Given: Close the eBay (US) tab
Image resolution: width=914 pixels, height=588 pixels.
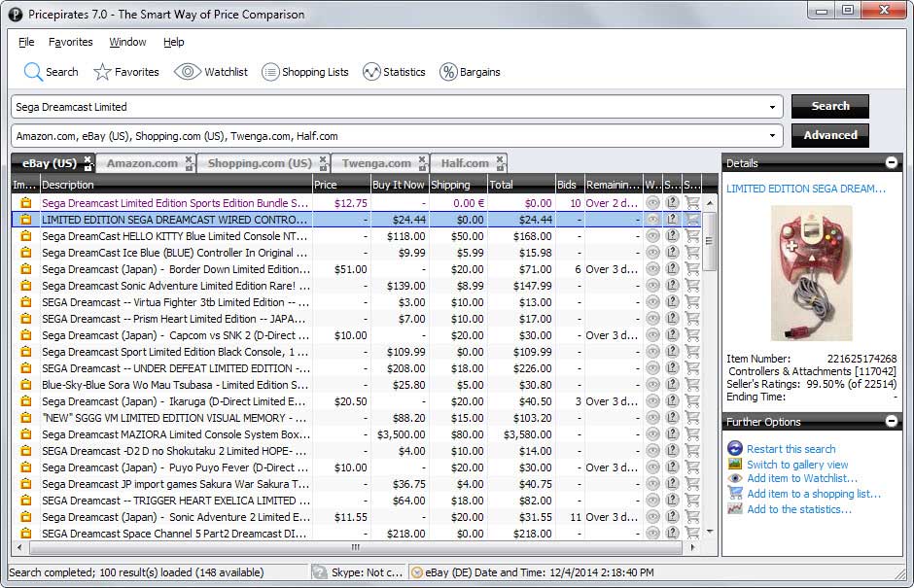Looking at the screenshot, I should coord(88,159).
